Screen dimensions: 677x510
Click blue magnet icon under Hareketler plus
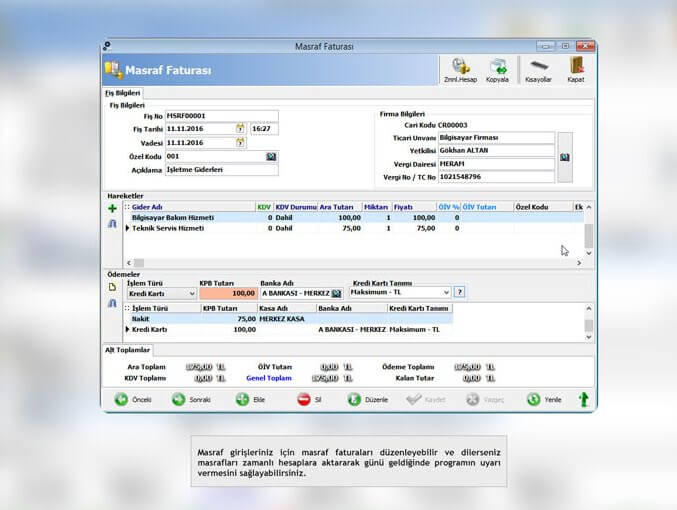click(112, 224)
